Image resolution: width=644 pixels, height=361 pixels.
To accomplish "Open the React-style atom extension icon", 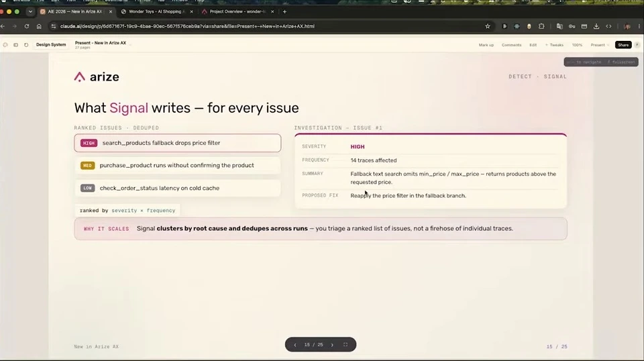I will coord(517,26).
